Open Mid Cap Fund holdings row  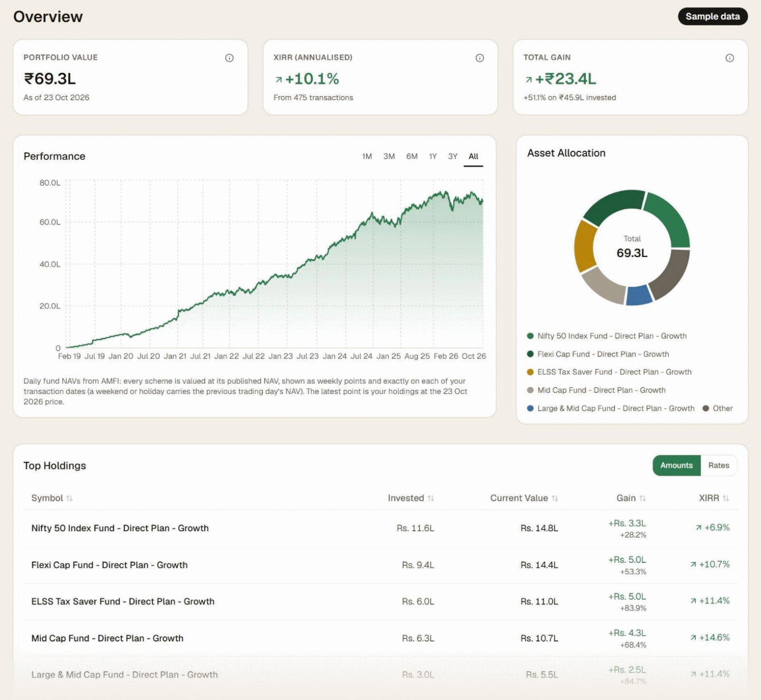380,638
